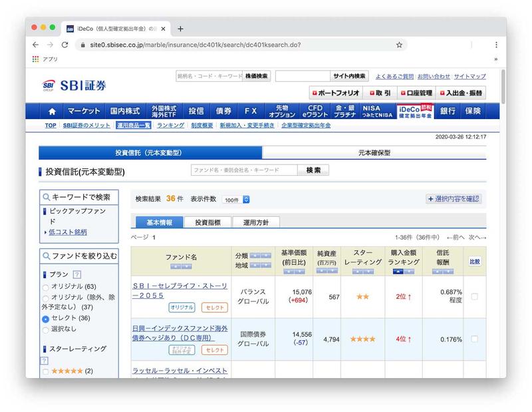
Task: Switch to 投資信託（元本変動型）tab
Action: click(x=150, y=153)
